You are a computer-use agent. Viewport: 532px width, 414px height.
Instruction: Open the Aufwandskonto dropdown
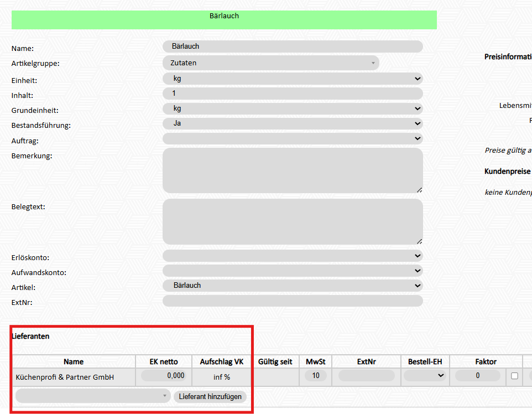[x=293, y=271]
